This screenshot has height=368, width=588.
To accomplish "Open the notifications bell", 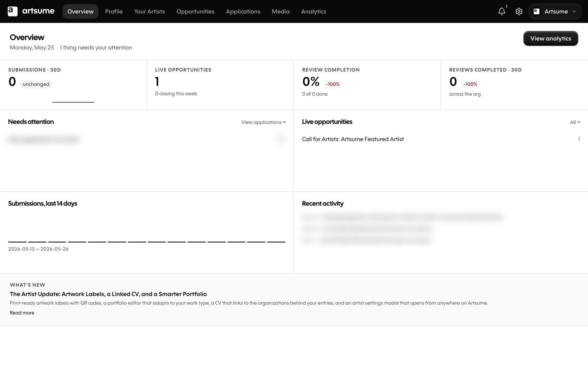I will (502, 11).
